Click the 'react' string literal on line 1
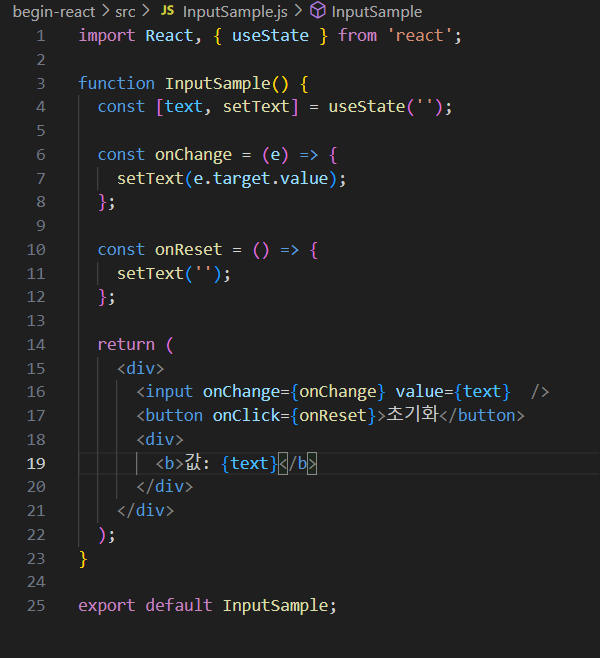Screen dimensions: 600x658 (419, 36)
